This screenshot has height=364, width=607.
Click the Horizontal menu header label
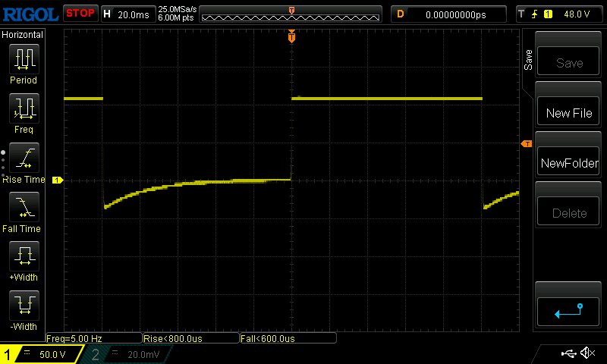23,34
